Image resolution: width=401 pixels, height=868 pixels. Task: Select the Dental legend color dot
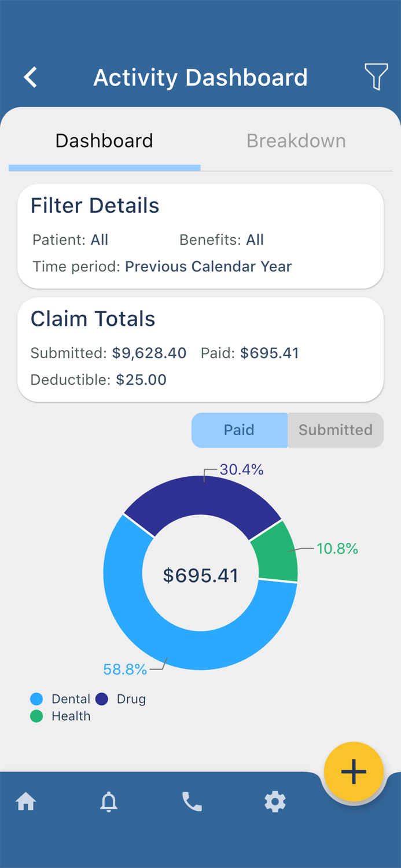coord(36,699)
